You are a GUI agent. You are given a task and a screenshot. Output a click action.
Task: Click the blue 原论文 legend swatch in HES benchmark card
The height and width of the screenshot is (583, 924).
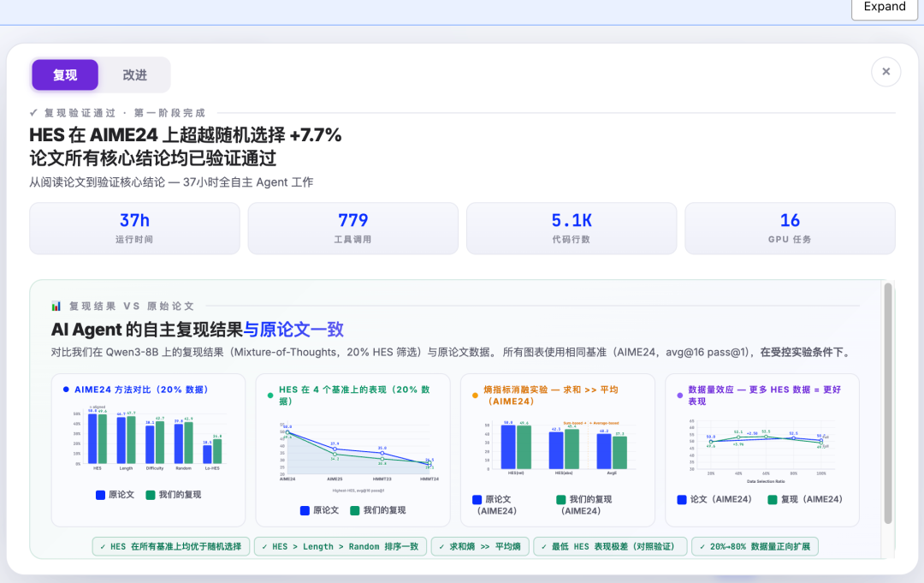coord(305,510)
